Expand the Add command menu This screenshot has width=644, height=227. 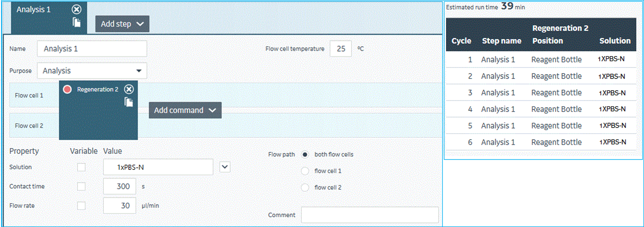[x=185, y=110]
